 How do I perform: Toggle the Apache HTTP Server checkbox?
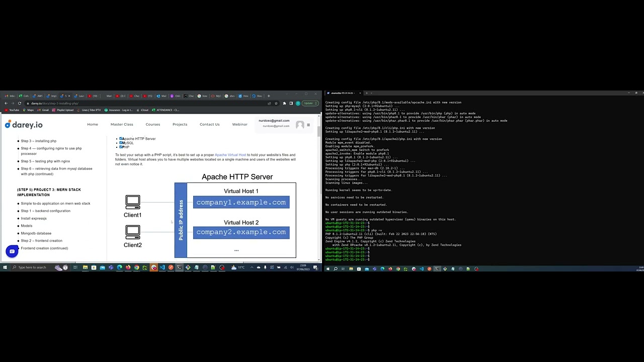coord(121,138)
